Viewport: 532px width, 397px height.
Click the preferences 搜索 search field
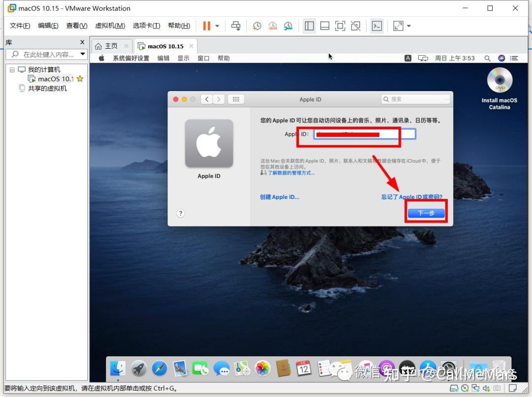click(x=416, y=99)
